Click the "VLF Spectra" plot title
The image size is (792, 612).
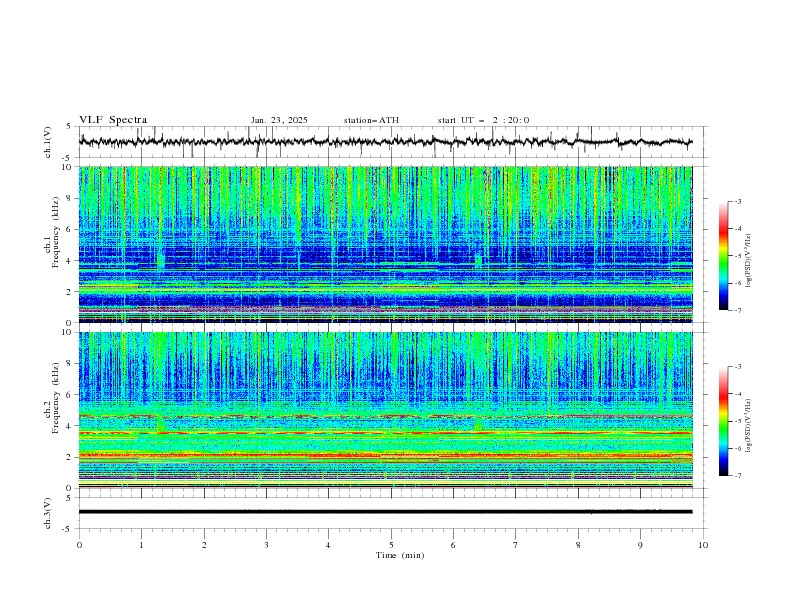(x=113, y=120)
